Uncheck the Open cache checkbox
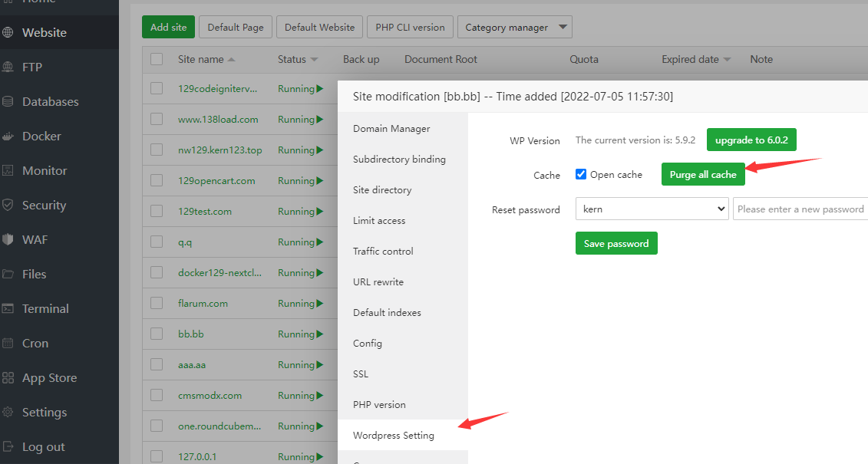The width and height of the screenshot is (868, 464). (581, 174)
